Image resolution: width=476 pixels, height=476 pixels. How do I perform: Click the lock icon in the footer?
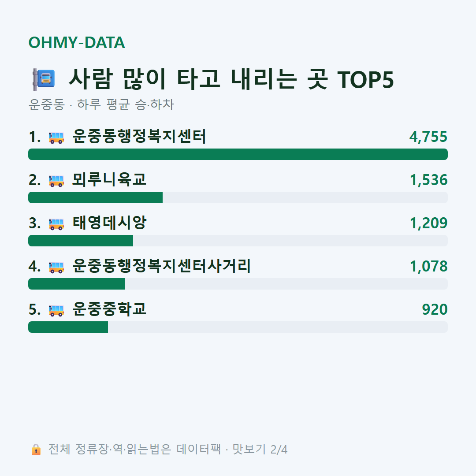point(36,449)
